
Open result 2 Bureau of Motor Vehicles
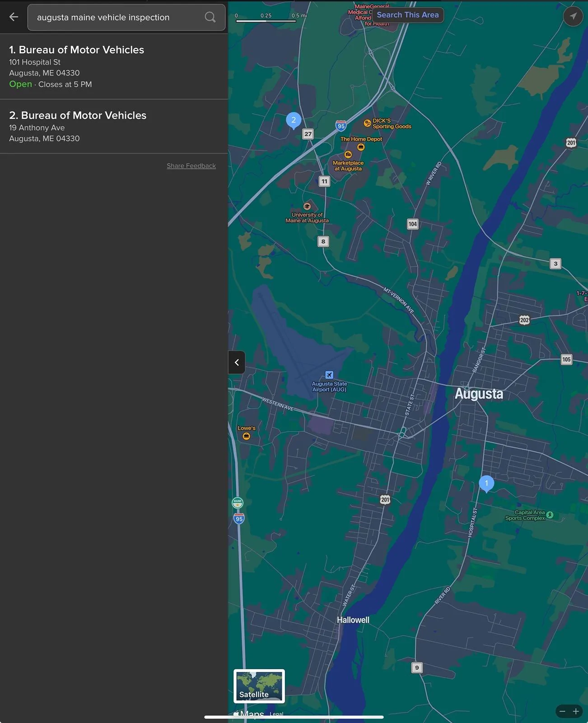(x=114, y=127)
